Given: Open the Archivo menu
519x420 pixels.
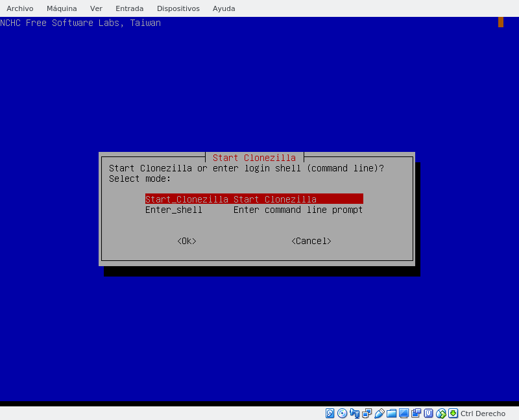Looking at the screenshot, I should (20, 8).
